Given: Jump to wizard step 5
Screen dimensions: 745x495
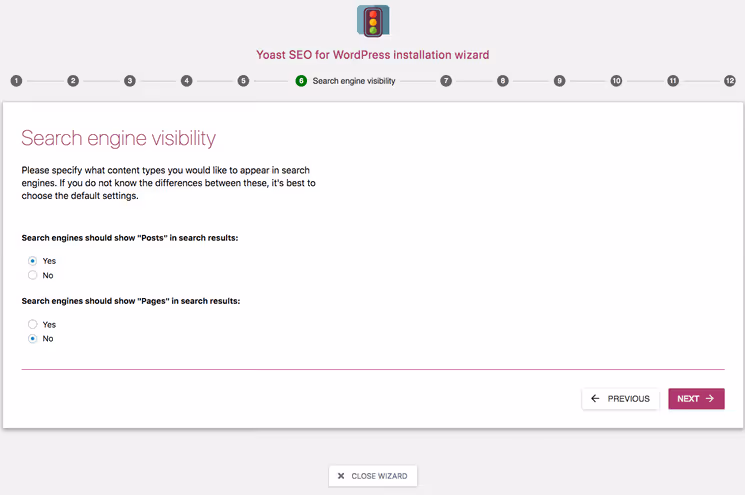Looking at the screenshot, I should 243,81.
